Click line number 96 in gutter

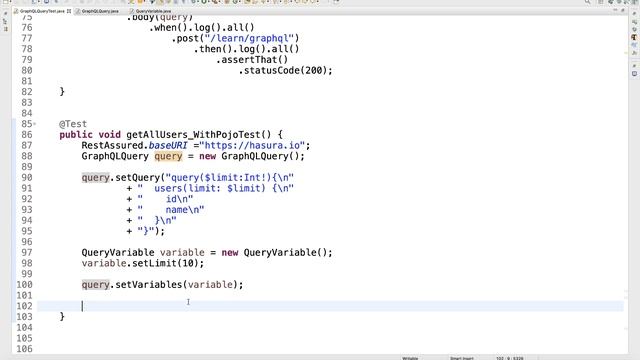tap(27, 242)
